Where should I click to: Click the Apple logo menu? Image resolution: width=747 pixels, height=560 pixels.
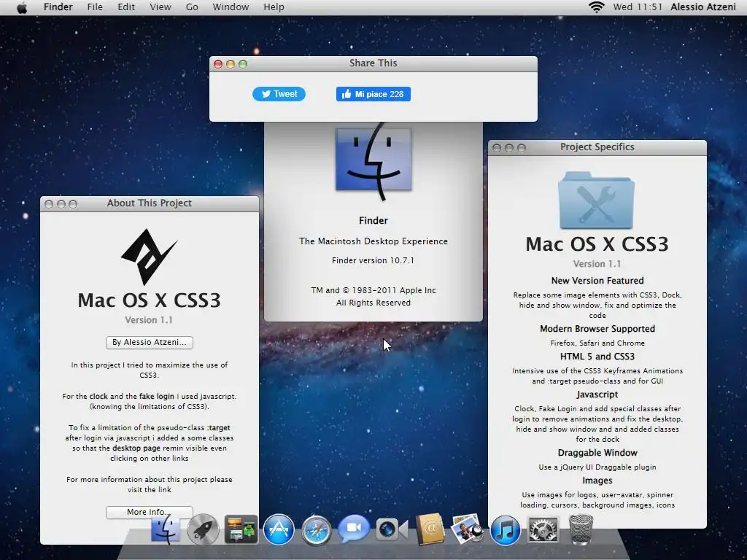(22, 7)
